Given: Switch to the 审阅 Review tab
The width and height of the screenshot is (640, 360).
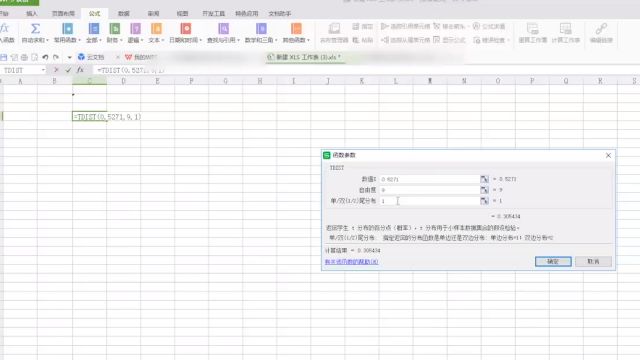Looking at the screenshot, I should coord(153,13).
